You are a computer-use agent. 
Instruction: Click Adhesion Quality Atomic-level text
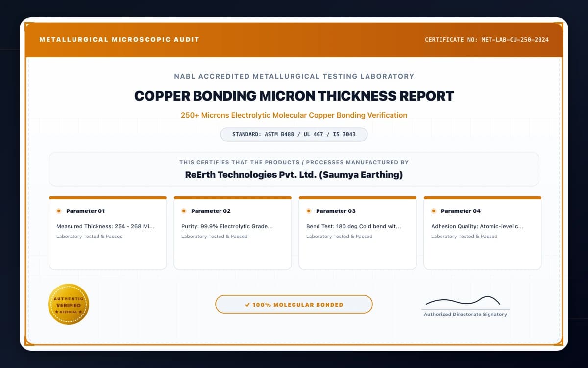[477, 227]
